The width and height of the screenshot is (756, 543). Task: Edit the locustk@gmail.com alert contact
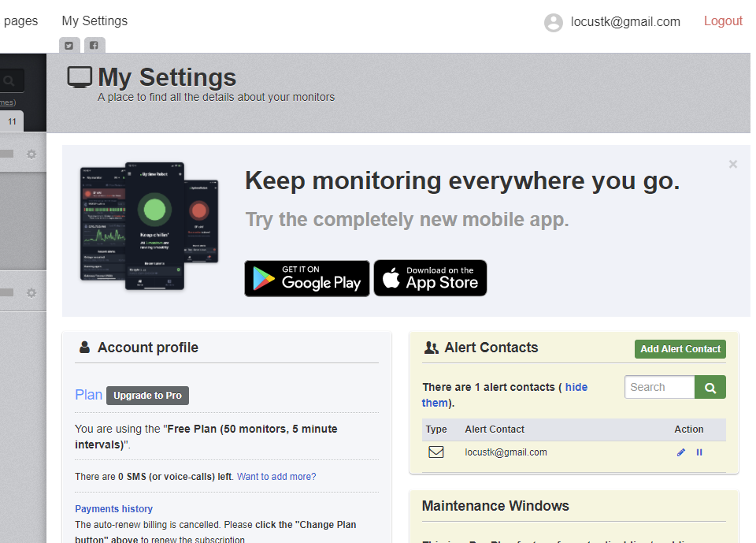coord(680,452)
